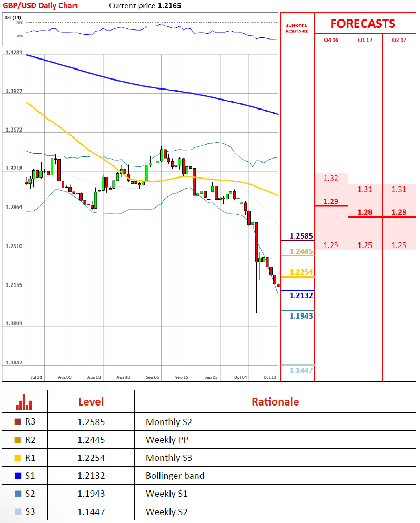Screen dimensions: 420x523
Task: Click the 1.1801 price axis label
Action: [x=14, y=323]
